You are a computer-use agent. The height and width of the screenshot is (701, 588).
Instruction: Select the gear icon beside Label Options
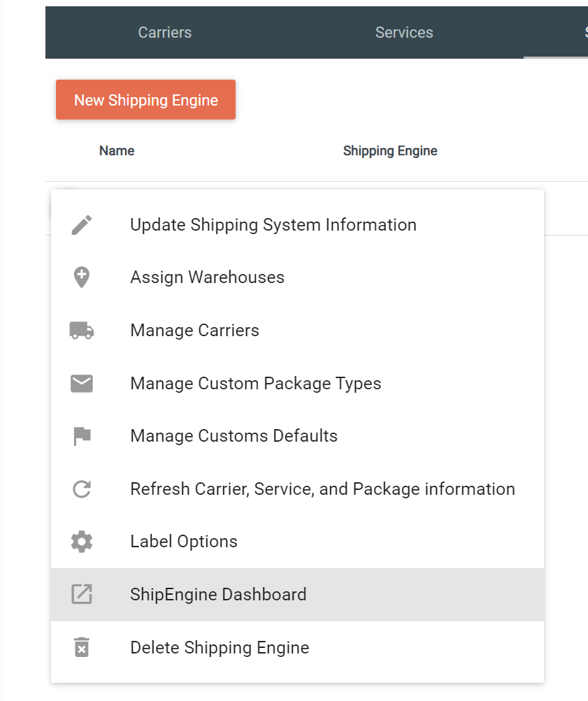tap(82, 541)
